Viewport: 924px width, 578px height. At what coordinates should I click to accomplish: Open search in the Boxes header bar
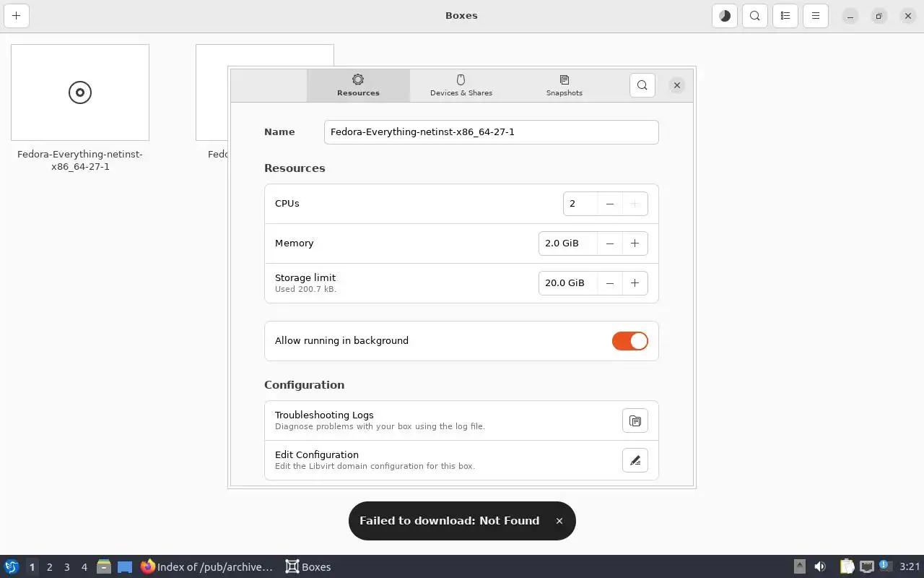755,15
